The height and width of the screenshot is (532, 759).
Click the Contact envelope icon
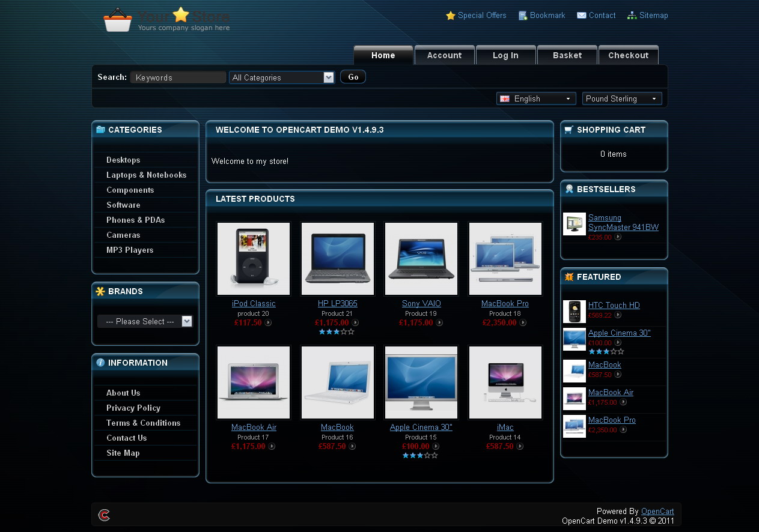pyautogui.click(x=582, y=16)
